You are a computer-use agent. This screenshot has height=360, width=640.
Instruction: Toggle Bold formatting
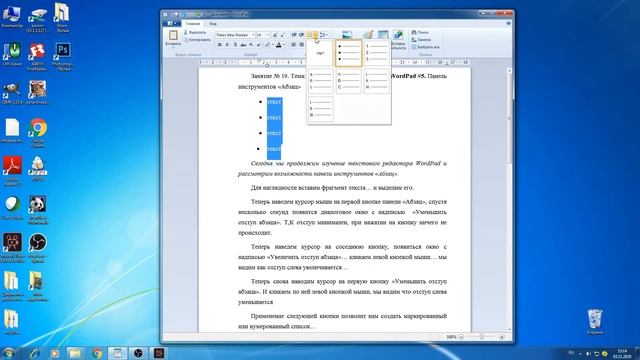click(219, 44)
